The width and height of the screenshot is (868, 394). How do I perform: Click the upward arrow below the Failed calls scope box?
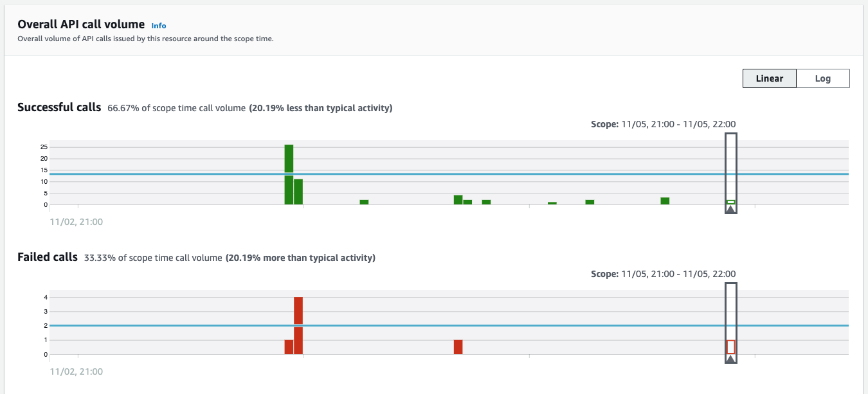(x=732, y=359)
